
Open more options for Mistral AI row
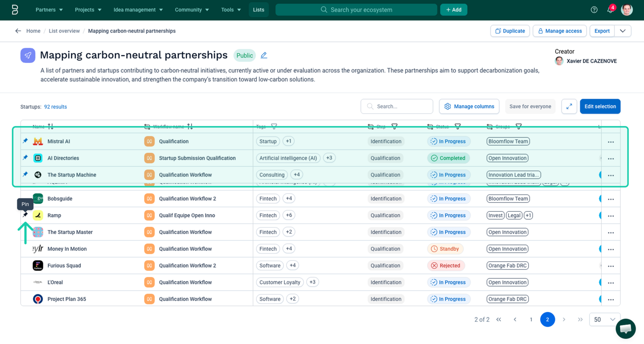tap(611, 142)
